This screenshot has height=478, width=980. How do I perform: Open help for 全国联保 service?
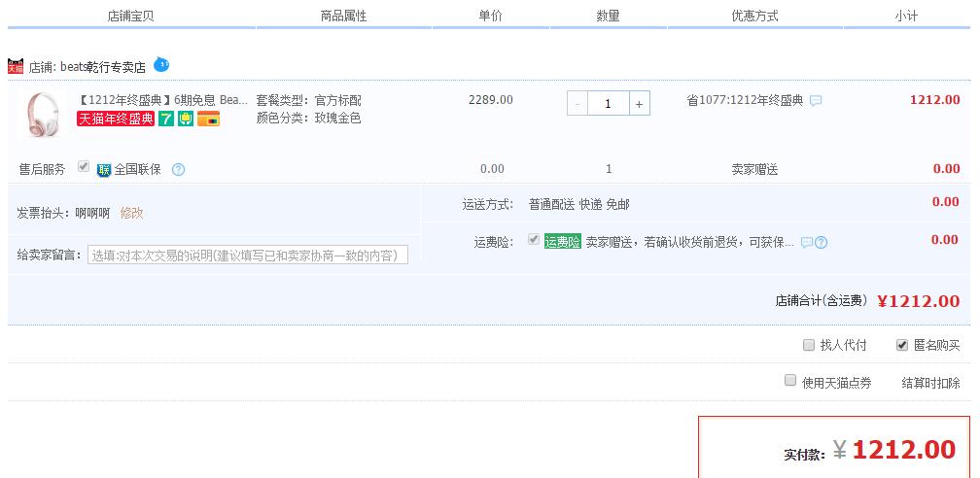click(x=178, y=169)
